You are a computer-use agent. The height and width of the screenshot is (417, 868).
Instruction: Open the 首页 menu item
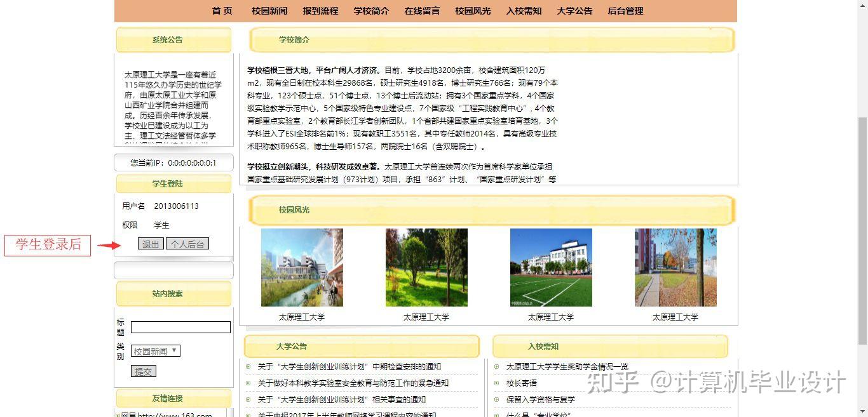pos(222,11)
